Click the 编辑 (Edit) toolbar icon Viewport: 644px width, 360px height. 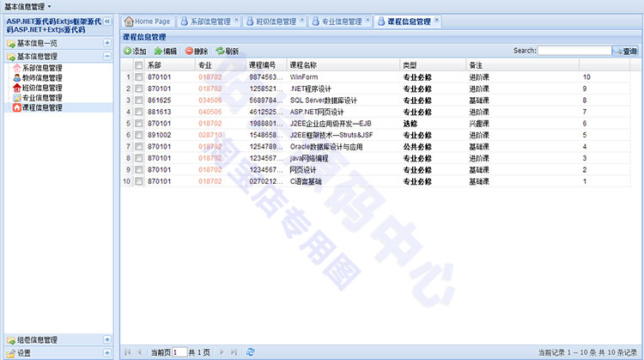[158, 52]
